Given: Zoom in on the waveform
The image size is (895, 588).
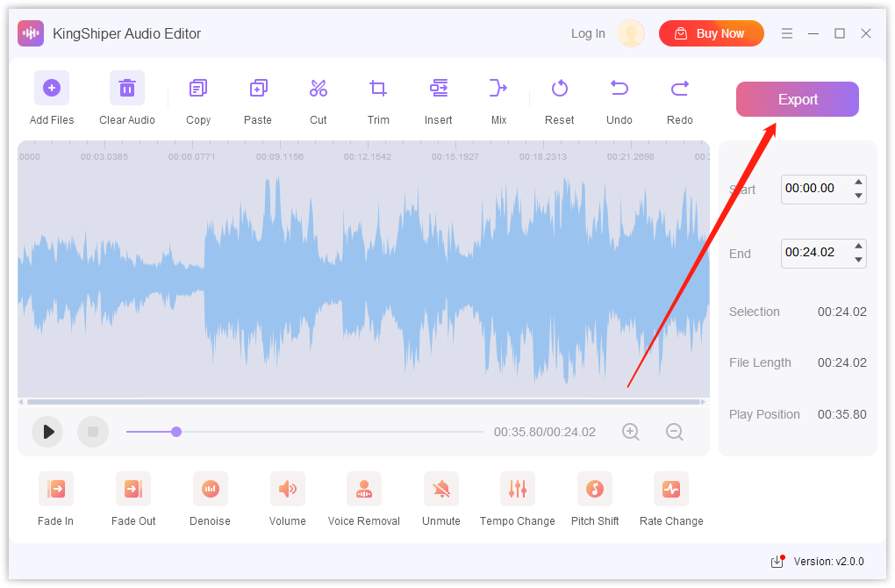Looking at the screenshot, I should 631,432.
